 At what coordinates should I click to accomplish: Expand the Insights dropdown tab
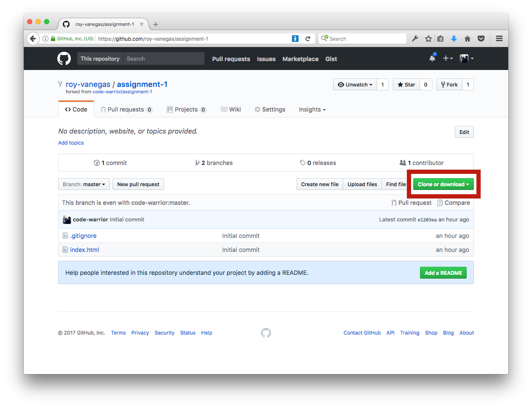point(312,109)
